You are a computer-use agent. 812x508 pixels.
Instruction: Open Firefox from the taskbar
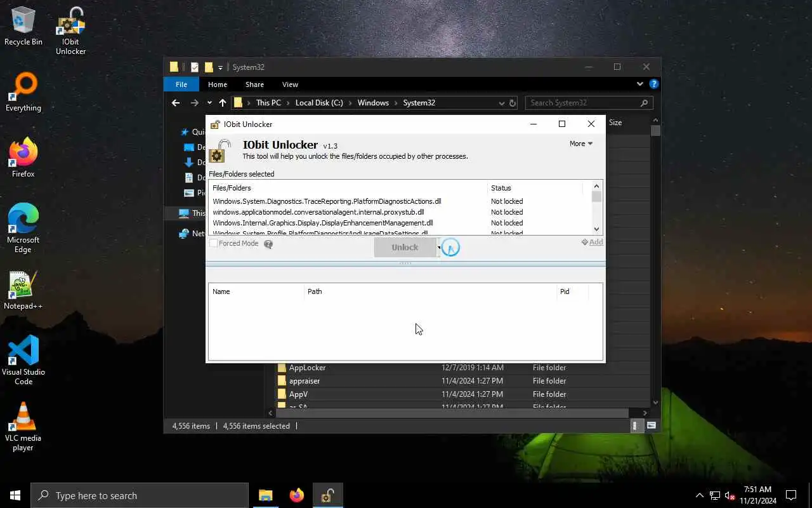(x=297, y=495)
